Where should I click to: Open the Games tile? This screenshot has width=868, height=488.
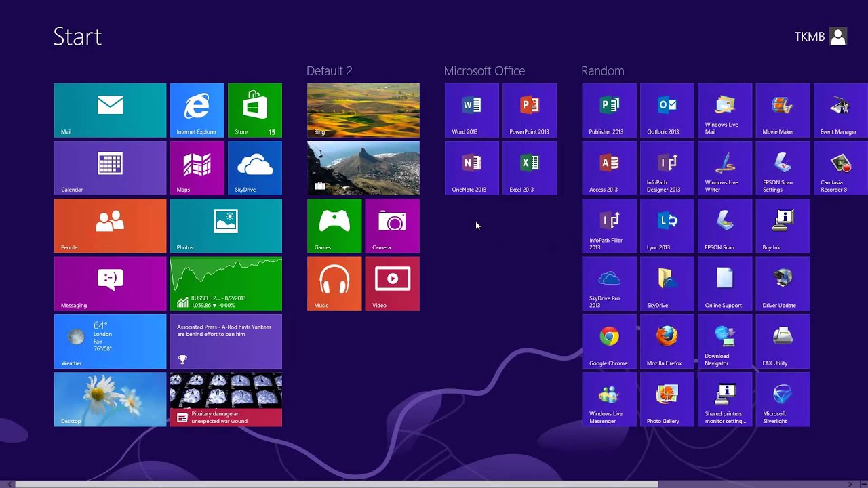(334, 226)
